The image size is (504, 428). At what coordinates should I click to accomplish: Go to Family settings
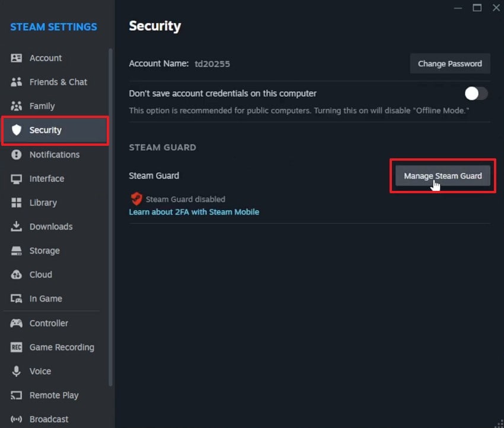pos(55,106)
